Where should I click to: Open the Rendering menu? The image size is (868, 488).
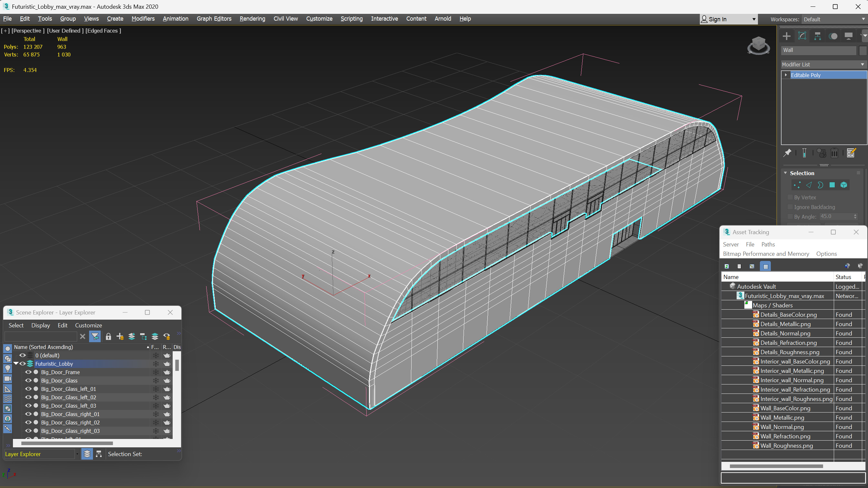coord(252,18)
